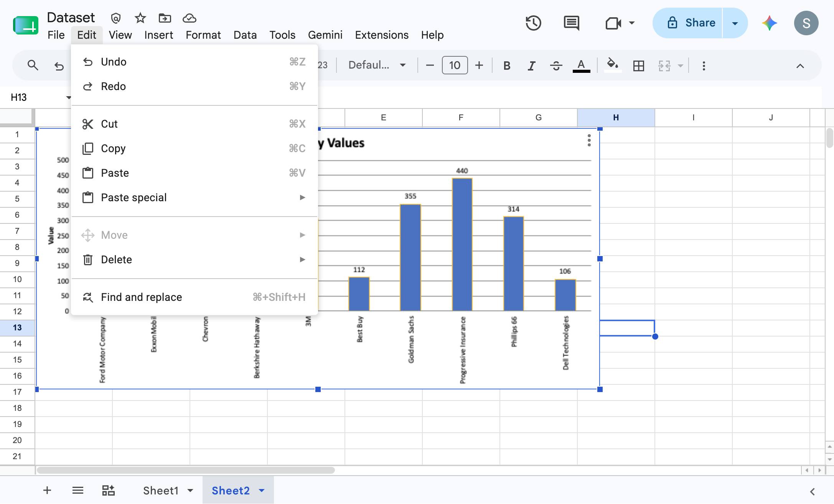Open the merge cells type dropdown
The height and width of the screenshot is (504, 834).
(x=680, y=66)
